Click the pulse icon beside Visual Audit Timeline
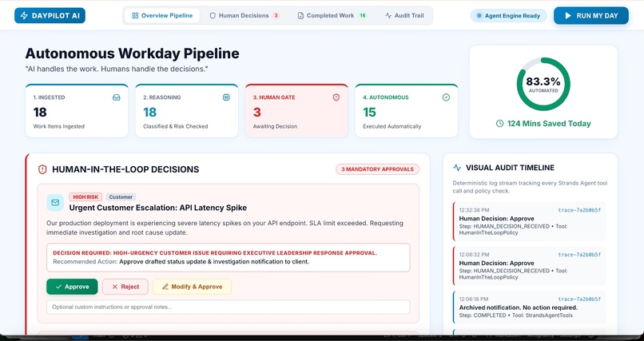 [x=457, y=168]
